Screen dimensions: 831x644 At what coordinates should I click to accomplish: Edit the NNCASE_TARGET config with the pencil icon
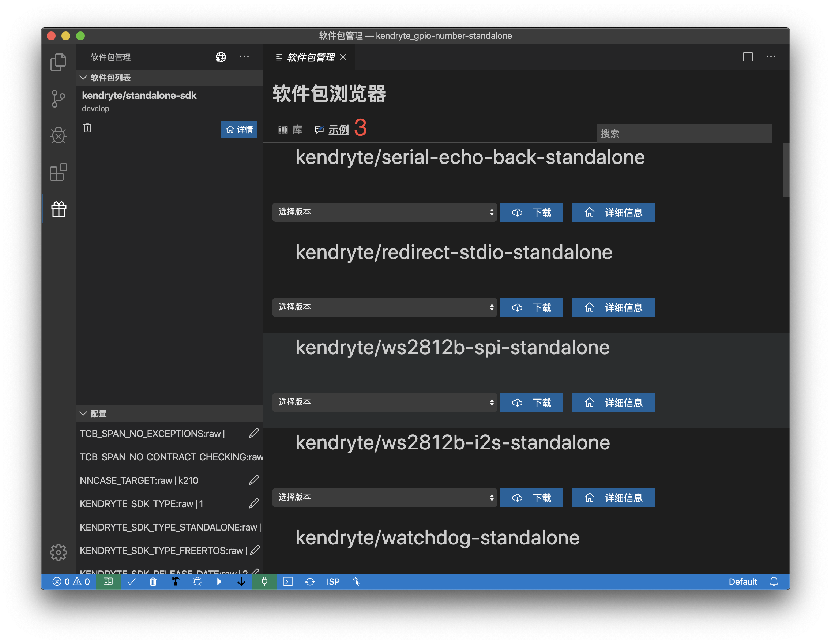254,480
